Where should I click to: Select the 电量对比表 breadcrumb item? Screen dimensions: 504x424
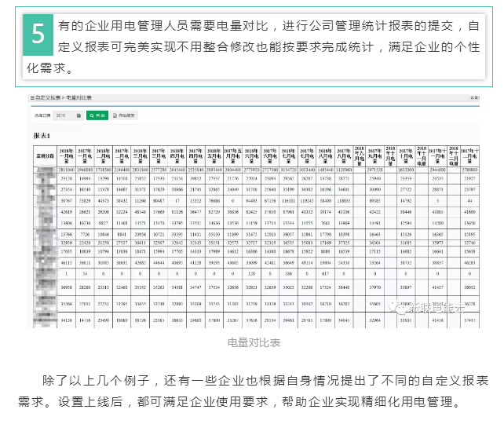pyautogui.click(x=79, y=97)
